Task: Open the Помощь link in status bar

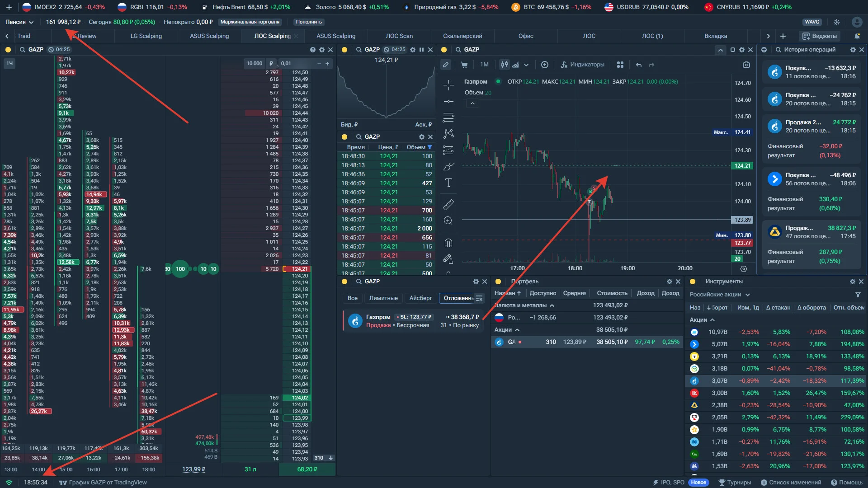Action: (x=847, y=483)
